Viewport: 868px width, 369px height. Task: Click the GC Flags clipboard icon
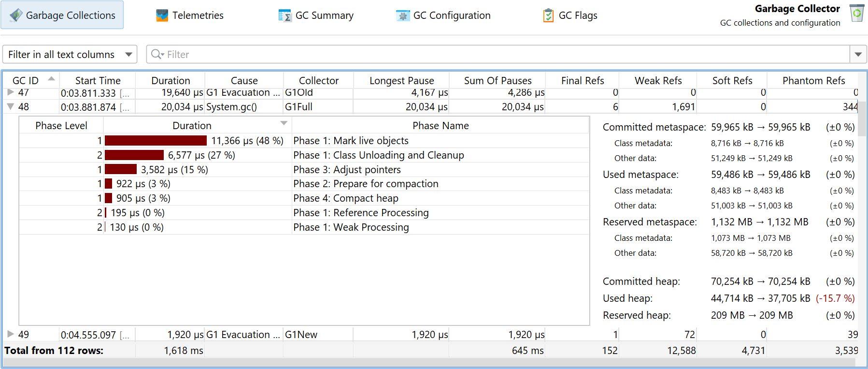pos(548,15)
